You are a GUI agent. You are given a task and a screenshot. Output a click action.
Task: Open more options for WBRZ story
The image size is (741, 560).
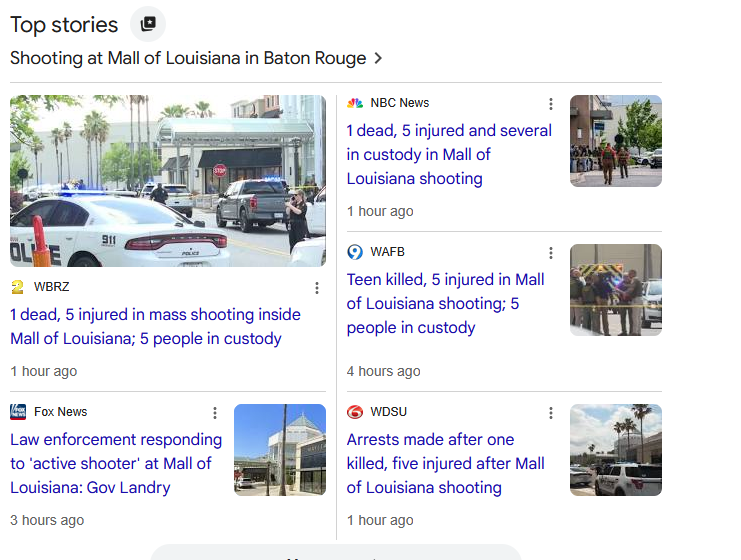[317, 288]
